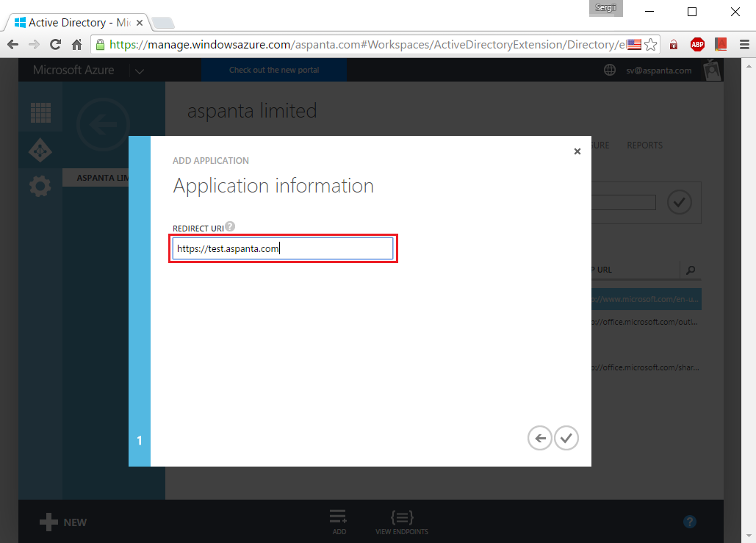The width and height of the screenshot is (756, 543).
Task: Click the help question mark at bottom right
Action: point(689,522)
